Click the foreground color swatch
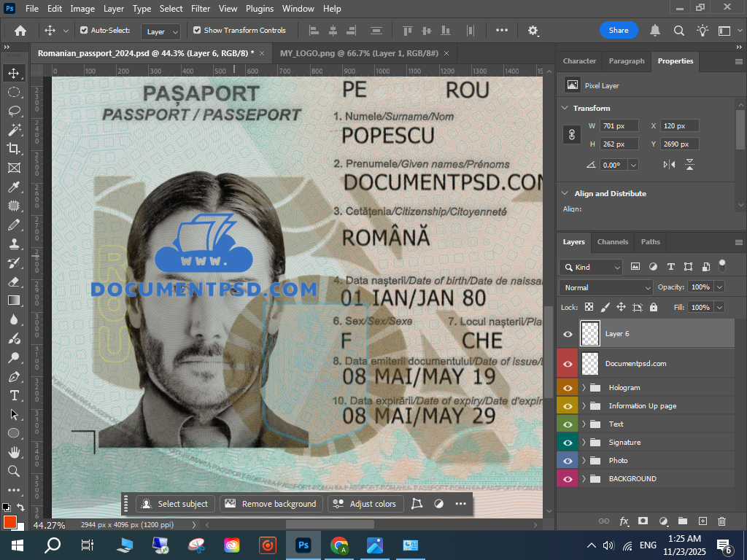Image resolution: width=747 pixels, height=560 pixels. tap(9, 521)
